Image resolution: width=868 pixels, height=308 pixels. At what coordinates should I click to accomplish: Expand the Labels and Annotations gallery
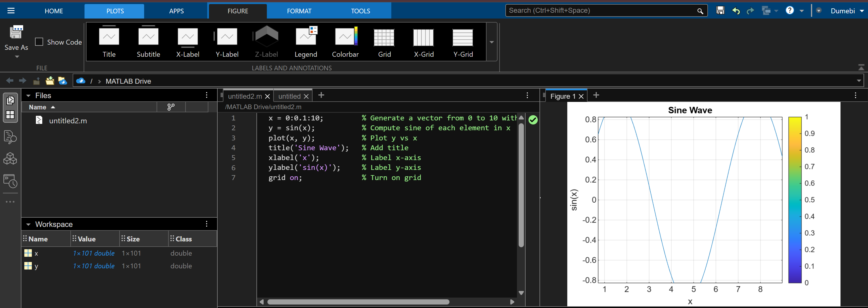point(492,42)
